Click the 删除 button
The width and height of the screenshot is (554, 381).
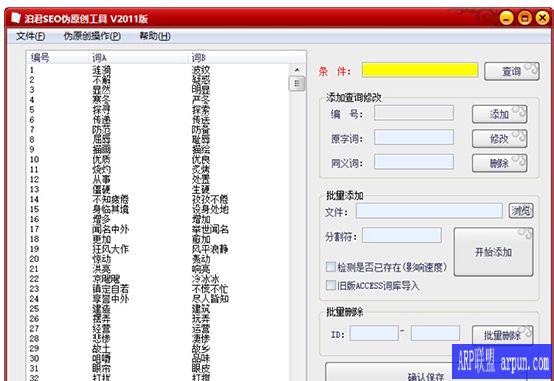pos(499,163)
